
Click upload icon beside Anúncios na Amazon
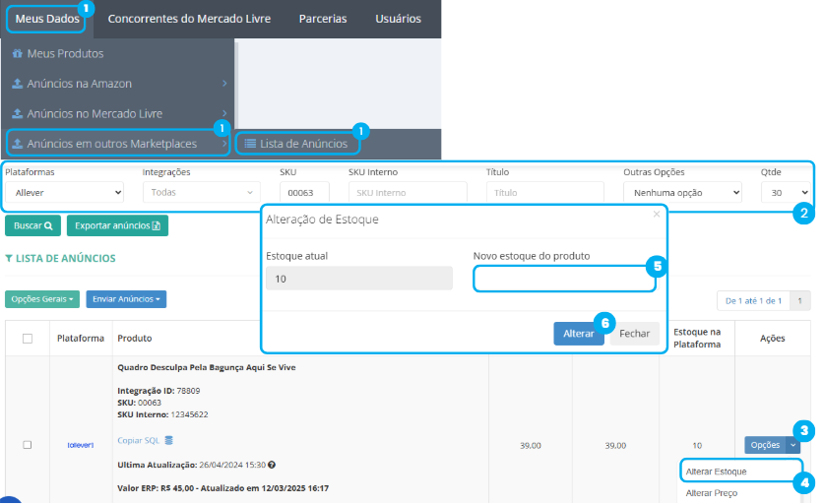(x=18, y=84)
